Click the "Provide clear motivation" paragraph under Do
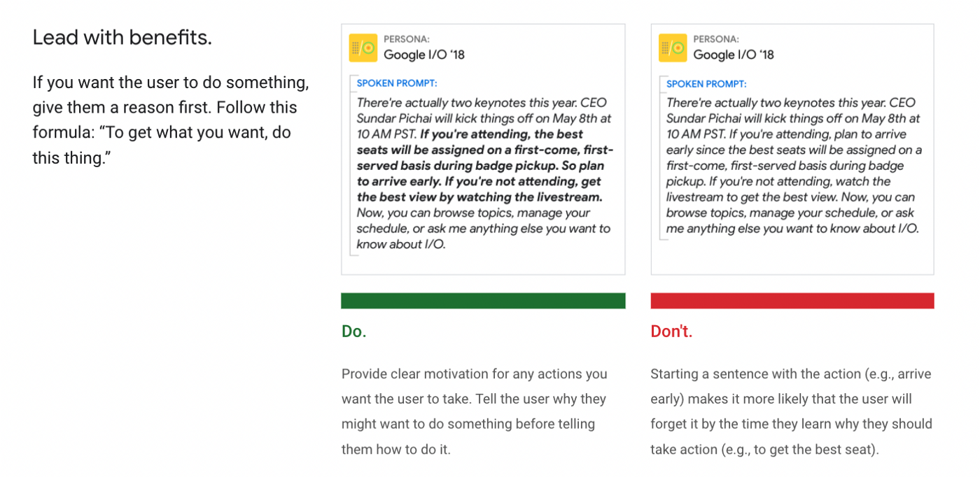 click(475, 411)
